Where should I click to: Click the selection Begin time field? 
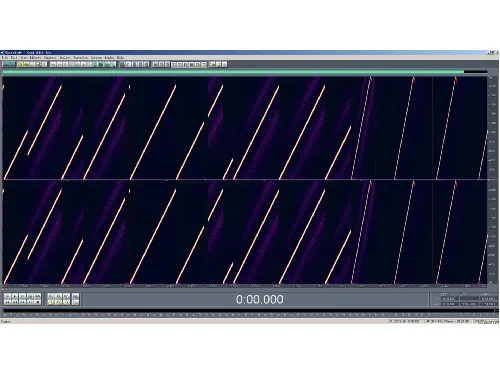pyautogui.click(x=449, y=298)
